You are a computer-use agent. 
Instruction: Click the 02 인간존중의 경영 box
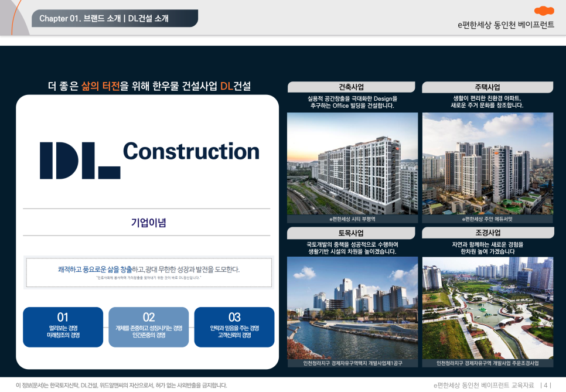coord(149,327)
